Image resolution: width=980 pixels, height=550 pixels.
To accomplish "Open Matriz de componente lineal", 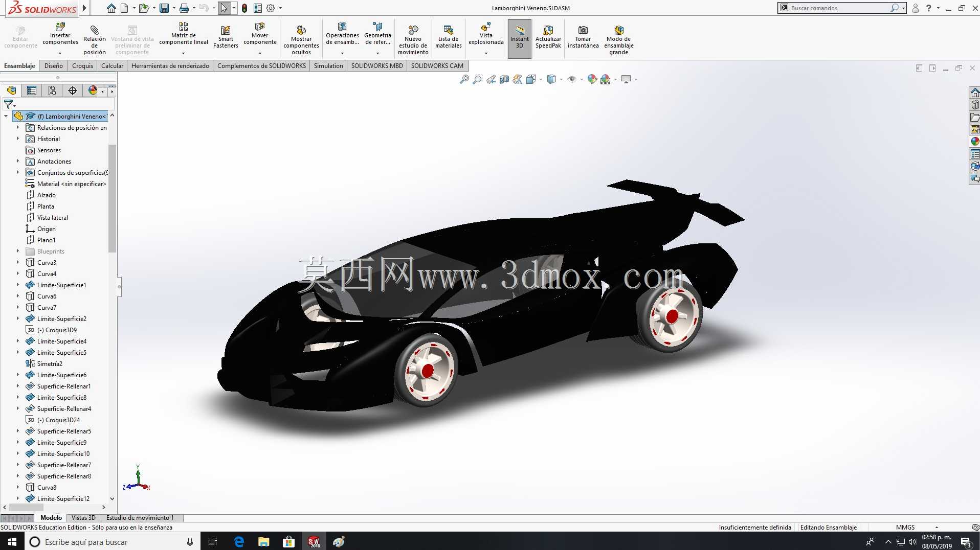I will (x=184, y=35).
